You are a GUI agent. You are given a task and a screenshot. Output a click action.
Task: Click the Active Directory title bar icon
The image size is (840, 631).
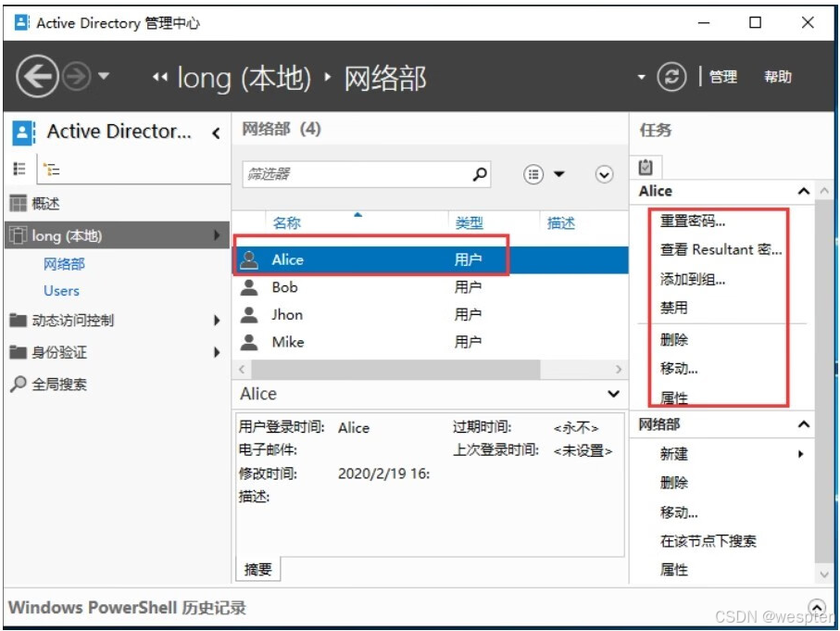(22, 22)
